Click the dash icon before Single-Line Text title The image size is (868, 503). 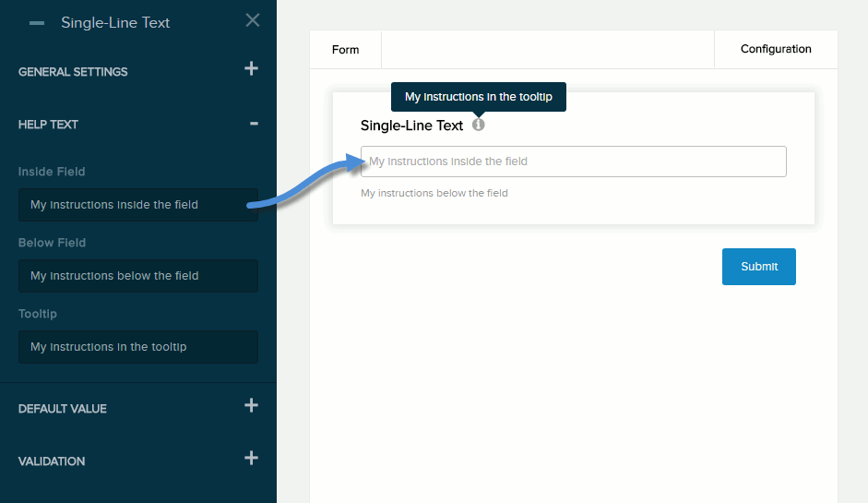[37, 23]
